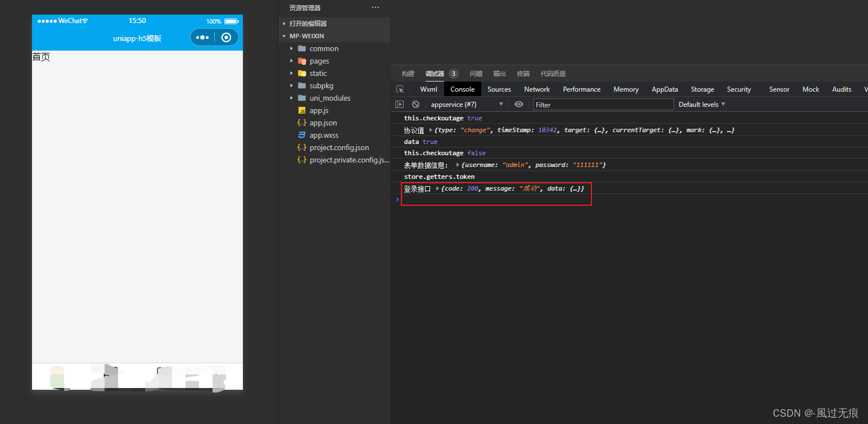The image size is (868, 424).
Task: Clear the console with the clear icon
Action: 415,104
